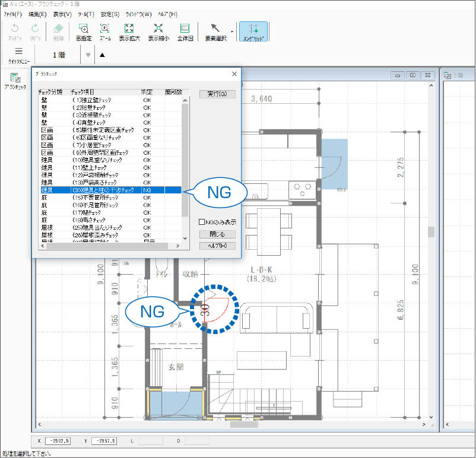This screenshot has width=476, height=458.
Task: Open the ファイル(F) menu
Action: point(12,14)
